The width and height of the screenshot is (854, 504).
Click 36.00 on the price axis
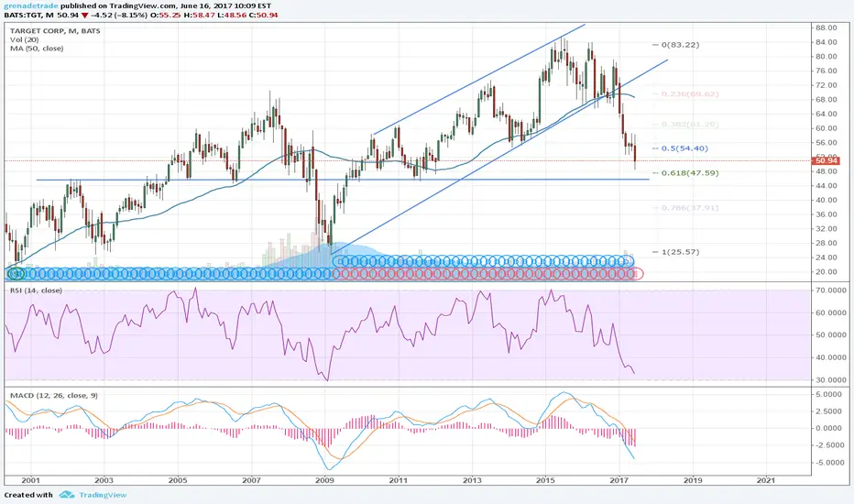(x=827, y=214)
